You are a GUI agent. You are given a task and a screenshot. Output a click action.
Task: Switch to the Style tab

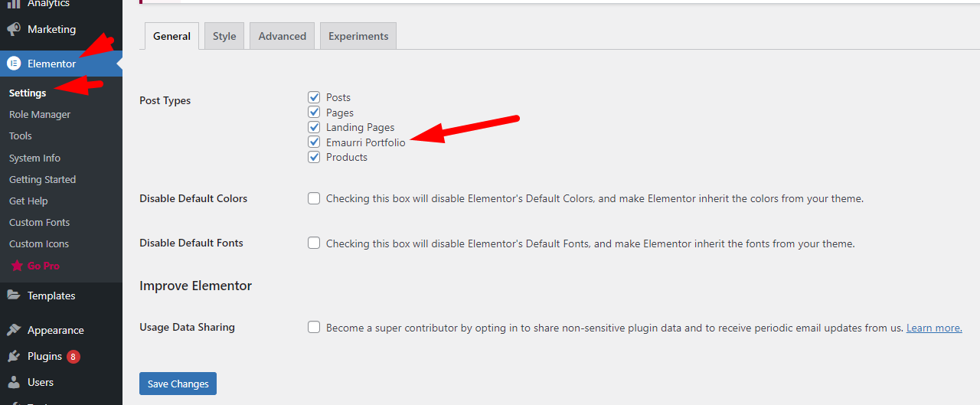click(224, 36)
